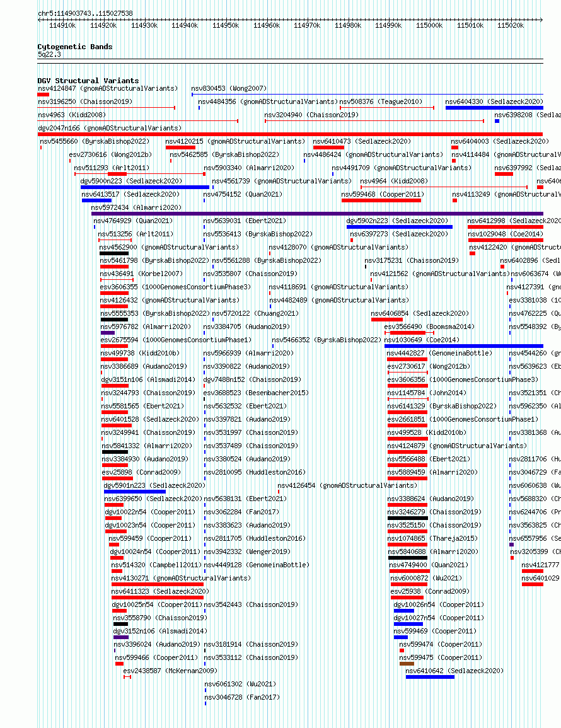The height and width of the screenshot is (728, 561).
Task: Open variant nsv1074865 (Thareja2015)
Action: pyautogui.click(x=433, y=538)
